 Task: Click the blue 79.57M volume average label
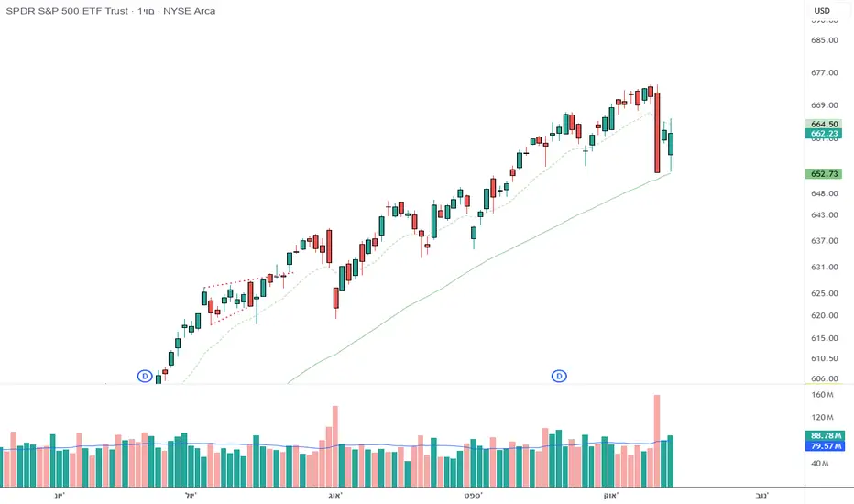[823, 446]
